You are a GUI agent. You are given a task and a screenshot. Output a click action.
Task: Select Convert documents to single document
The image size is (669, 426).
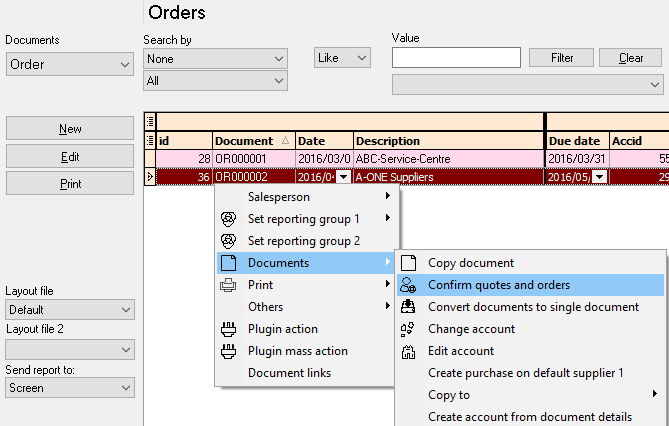click(533, 307)
